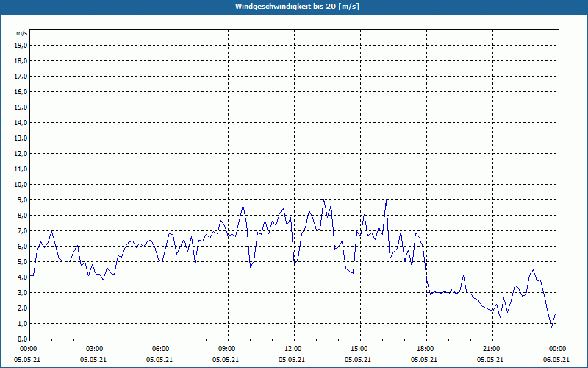Select the 21:00 x-axis time
The image size is (588, 368).
pos(492,349)
